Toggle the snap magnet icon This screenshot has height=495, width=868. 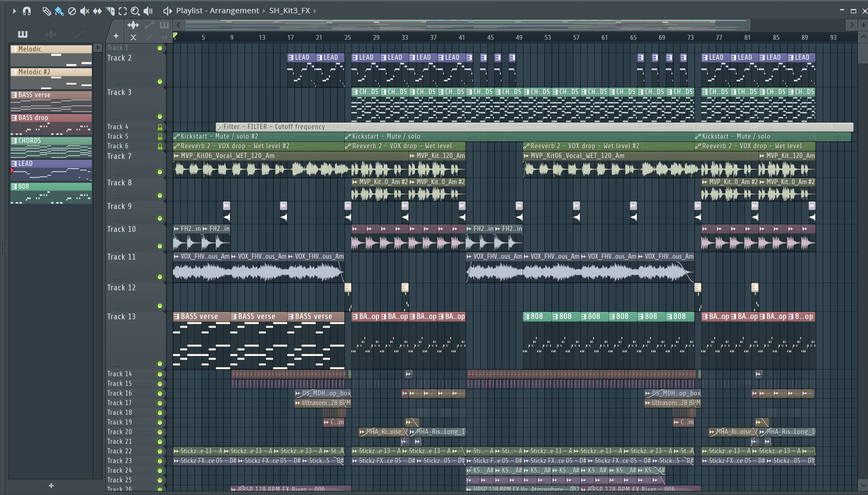pos(27,11)
